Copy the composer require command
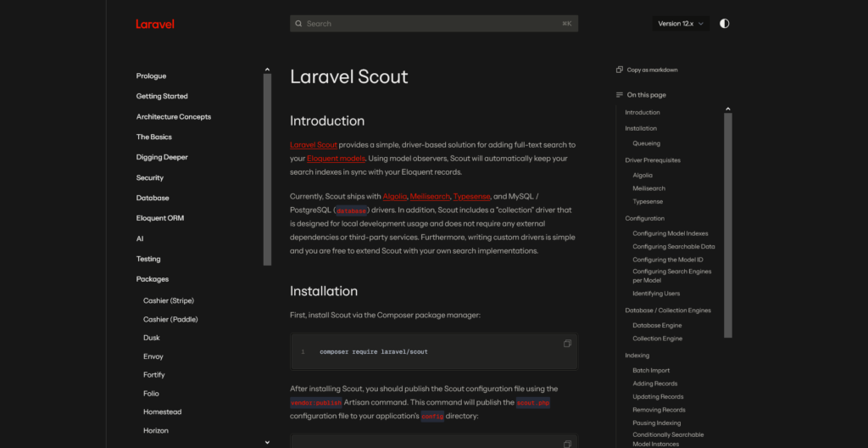 coord(567,344)
